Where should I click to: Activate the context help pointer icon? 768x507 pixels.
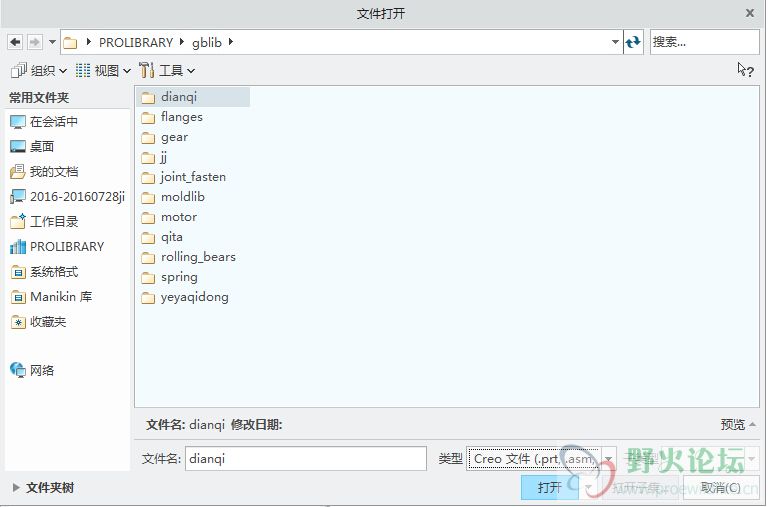745,70
